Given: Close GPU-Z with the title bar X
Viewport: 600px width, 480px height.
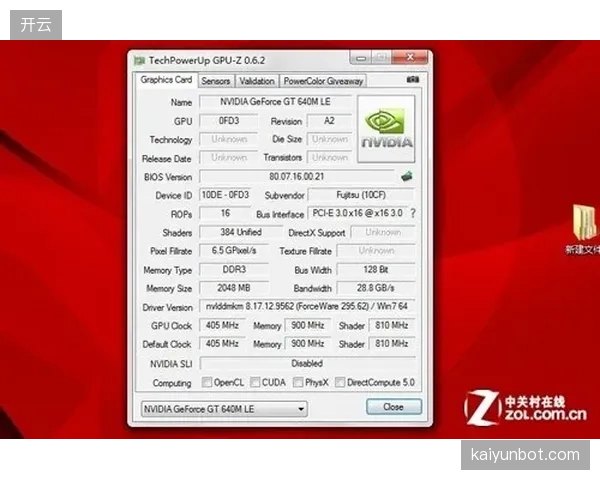Looking at the screenshot, I should (410, 57).
